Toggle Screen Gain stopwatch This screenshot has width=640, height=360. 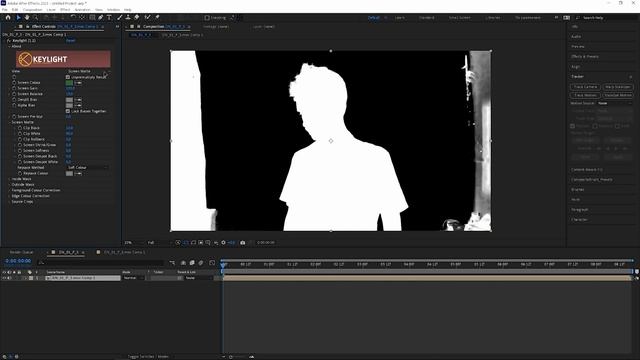point(14,88)
